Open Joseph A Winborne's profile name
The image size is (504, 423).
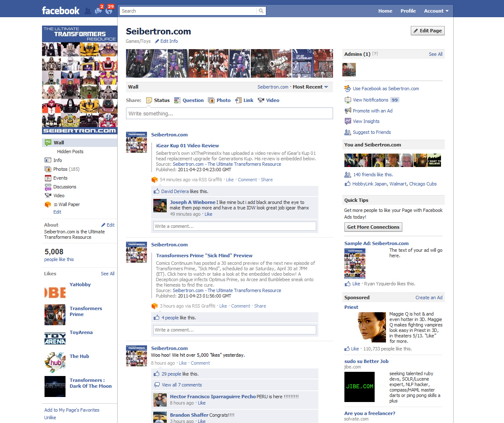click(x=193, y=202)
